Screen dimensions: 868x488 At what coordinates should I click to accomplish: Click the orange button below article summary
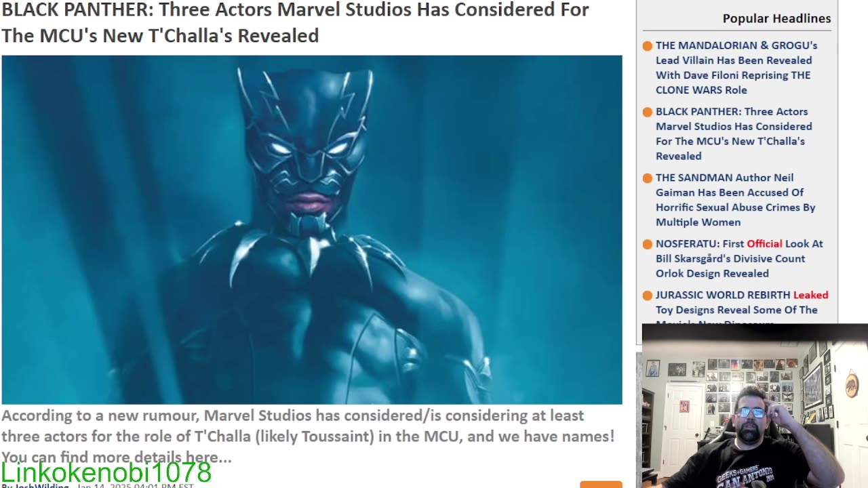click(x=601, y=485)
